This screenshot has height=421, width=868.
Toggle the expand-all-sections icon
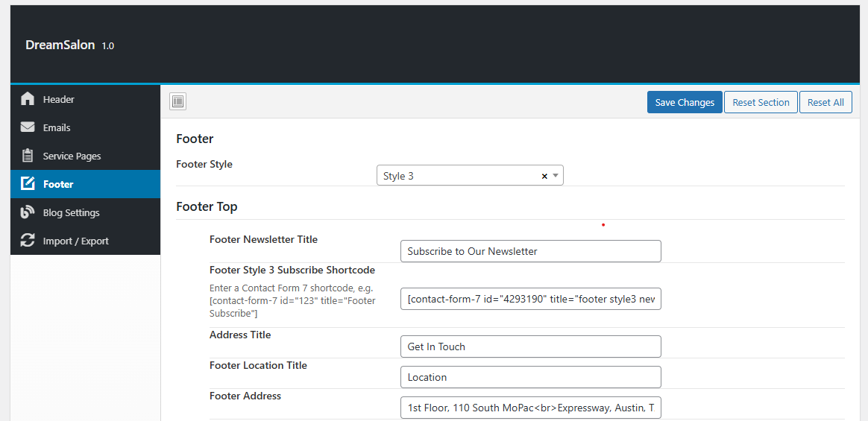click(177, 102)
